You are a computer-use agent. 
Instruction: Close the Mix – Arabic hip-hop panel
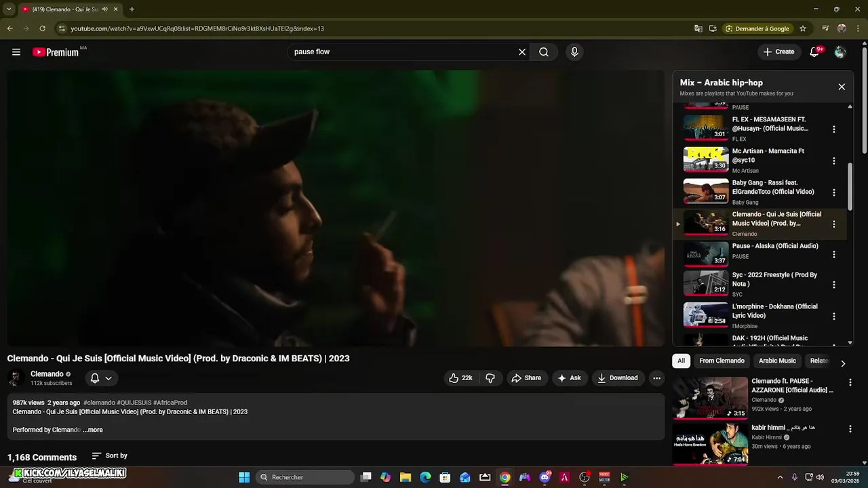point(842,87)
